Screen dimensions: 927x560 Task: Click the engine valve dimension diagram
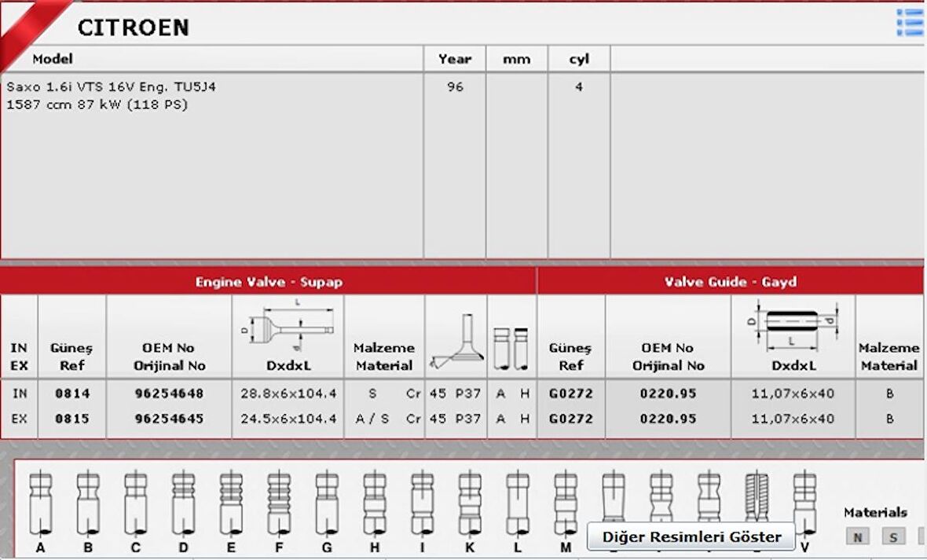click(x=288, y=326)
